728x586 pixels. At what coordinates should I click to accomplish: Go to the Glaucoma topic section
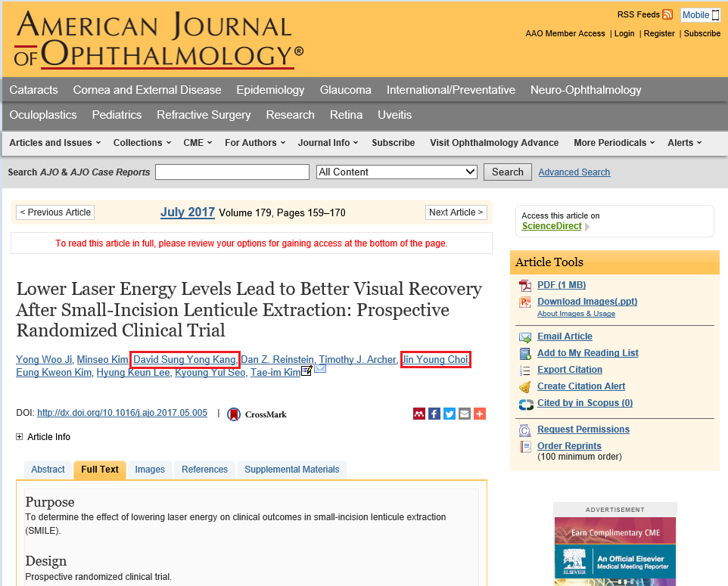345,90
